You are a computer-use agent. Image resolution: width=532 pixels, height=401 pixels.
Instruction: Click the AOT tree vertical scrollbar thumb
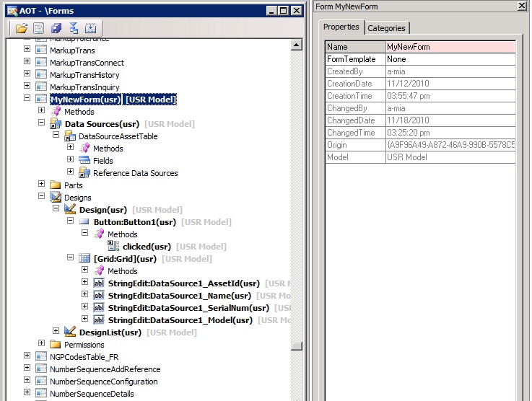[297, 346]
